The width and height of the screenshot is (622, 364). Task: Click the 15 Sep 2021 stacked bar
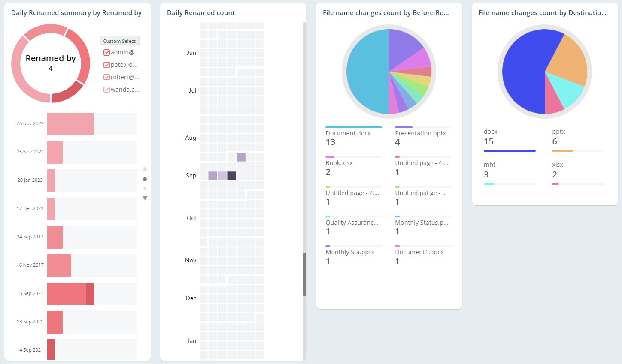click(x=70, y=294)
